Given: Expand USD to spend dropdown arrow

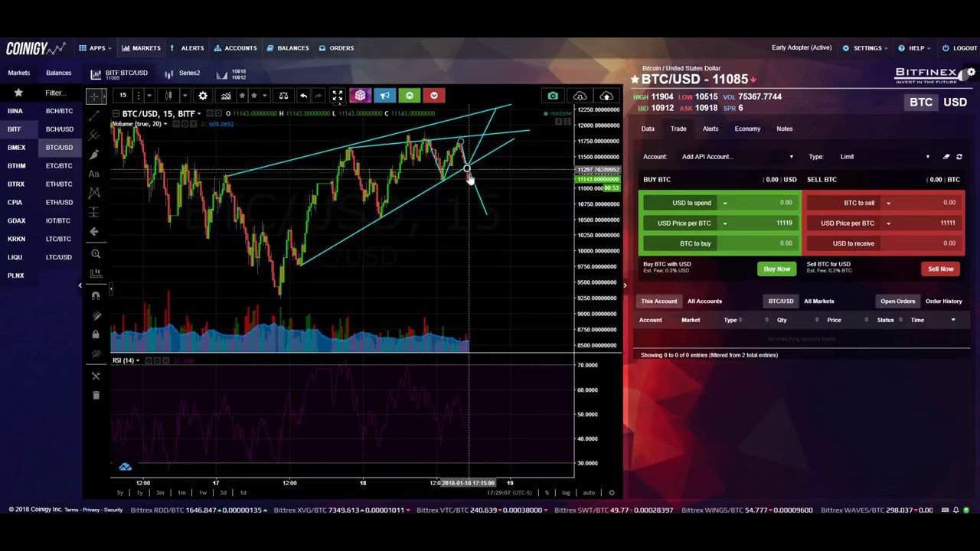Looking at the screenshot, I should [x=725, y=203].
